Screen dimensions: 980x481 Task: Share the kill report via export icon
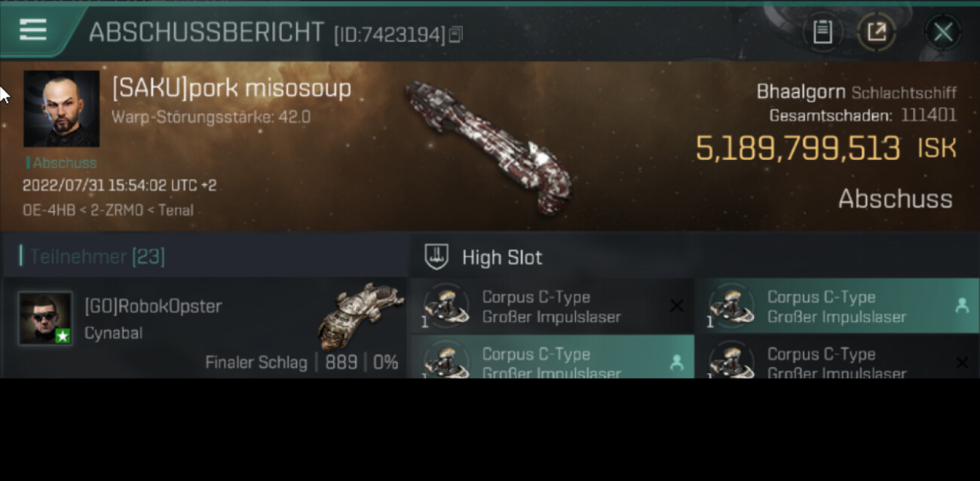pos(877,32)
